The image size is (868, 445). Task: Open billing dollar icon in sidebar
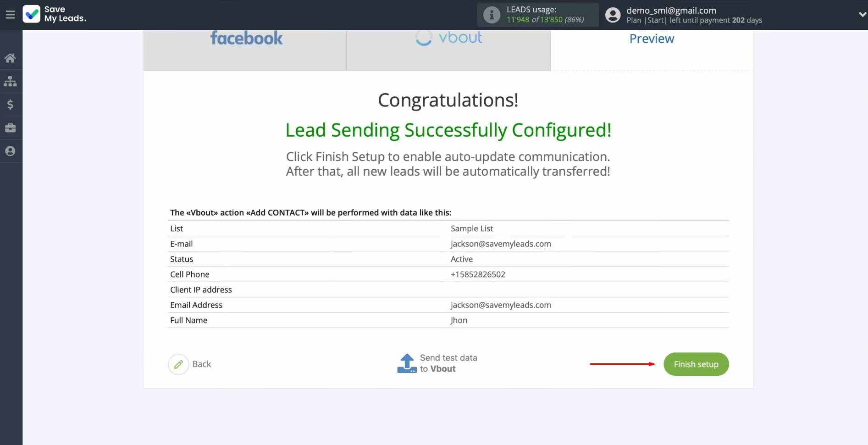tap(10, 105)
